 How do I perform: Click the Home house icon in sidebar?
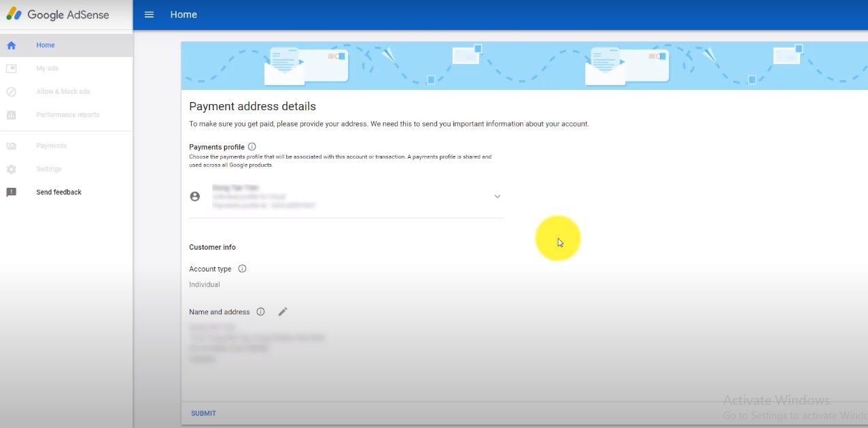11,46
